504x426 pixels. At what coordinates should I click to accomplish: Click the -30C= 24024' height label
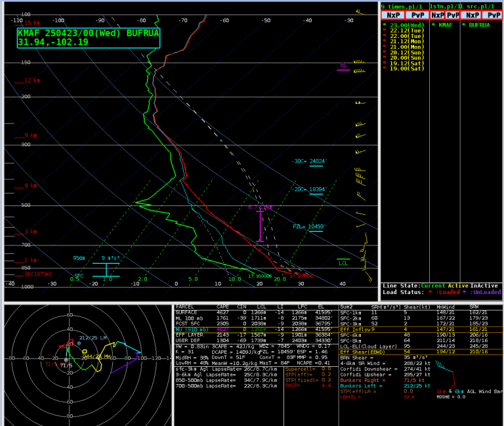point(308,161)
